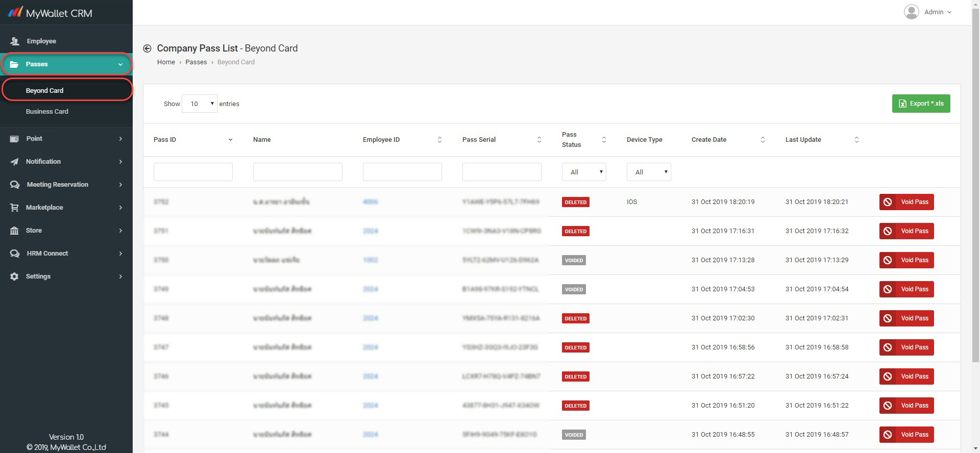Open the HRM Connect menu item
The image size is (980, 453).
[66, 254]
